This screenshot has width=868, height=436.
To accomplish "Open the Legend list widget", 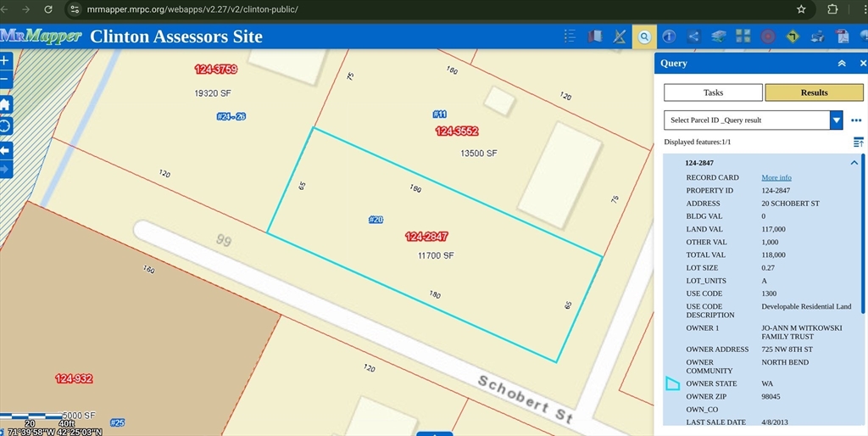I will (x=570, y=36).
